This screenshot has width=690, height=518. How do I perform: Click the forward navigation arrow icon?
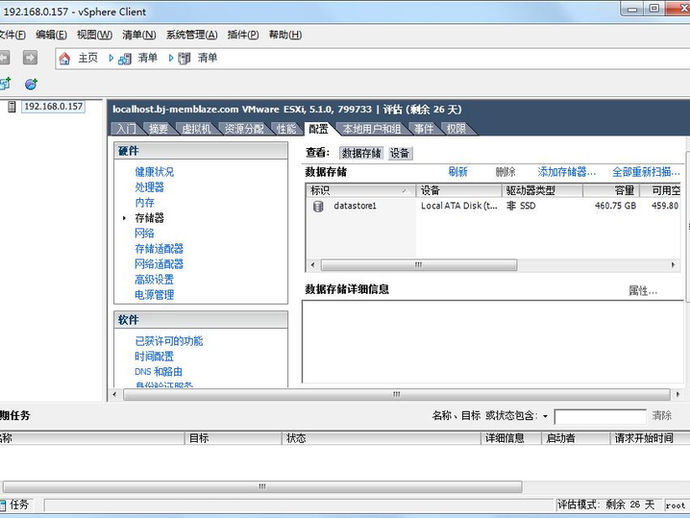30,58
